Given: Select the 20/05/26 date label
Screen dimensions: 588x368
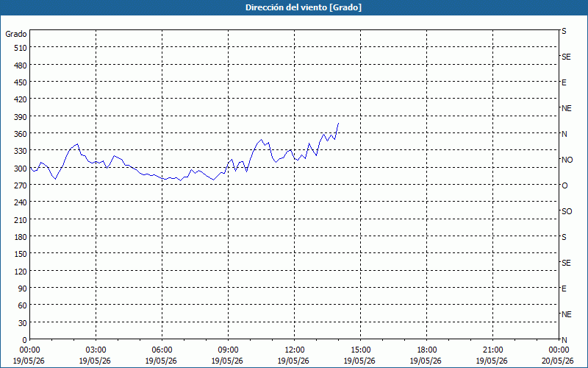Looking at the screenshot, I should [558, 361].
